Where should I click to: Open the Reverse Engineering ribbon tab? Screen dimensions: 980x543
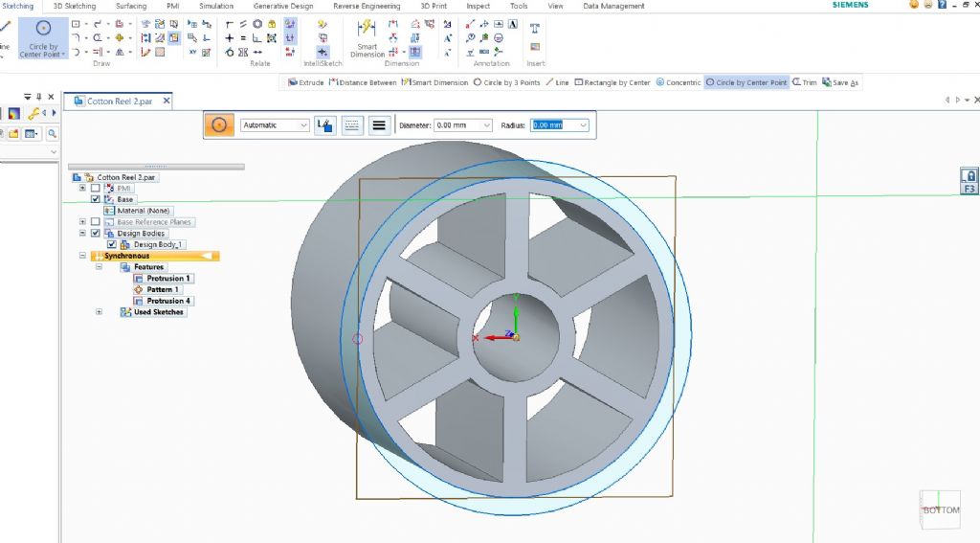(367, 6)
